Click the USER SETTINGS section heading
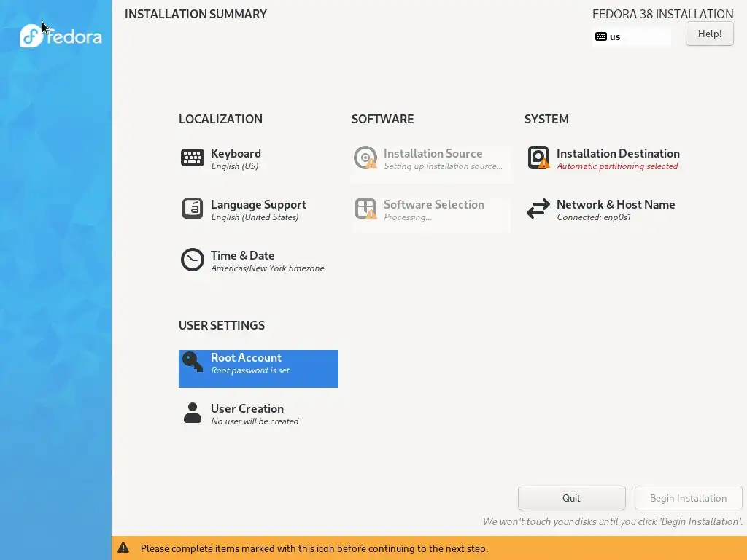The image size is (747, 560). click(x=222, y=325)
